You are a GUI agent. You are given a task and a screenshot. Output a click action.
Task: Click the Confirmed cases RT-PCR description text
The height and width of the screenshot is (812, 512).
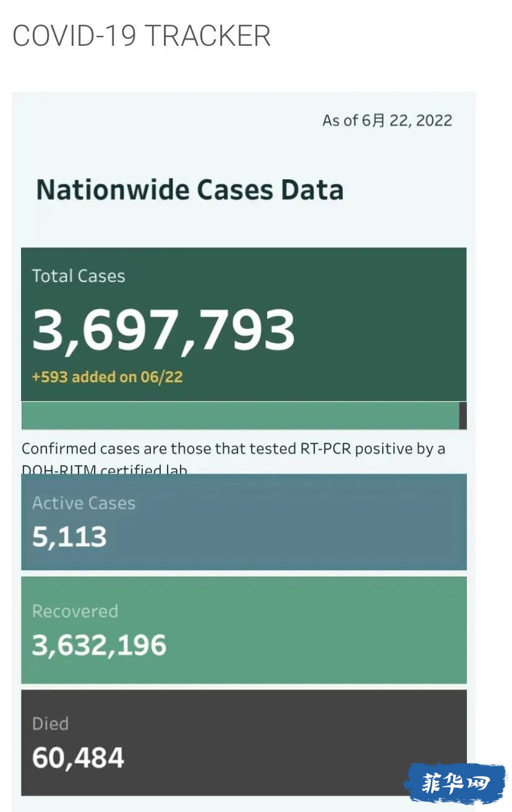click(233, 448)
